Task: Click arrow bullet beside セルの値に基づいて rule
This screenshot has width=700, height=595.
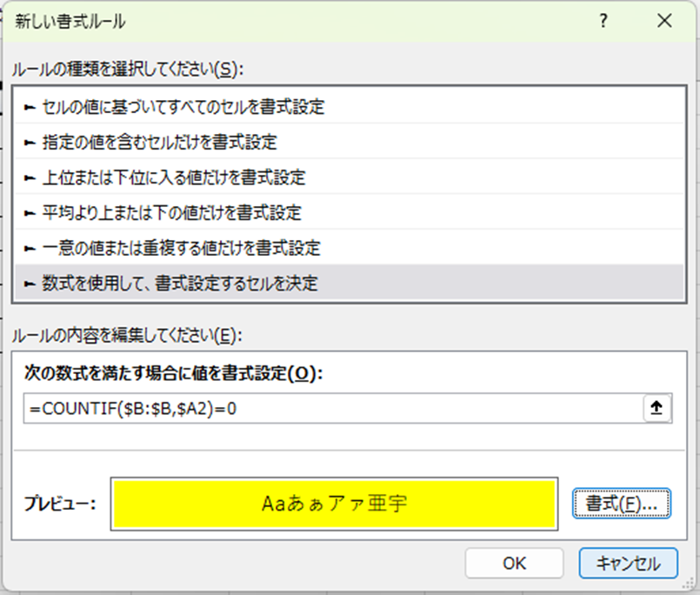Action: [x=30, y=108]
